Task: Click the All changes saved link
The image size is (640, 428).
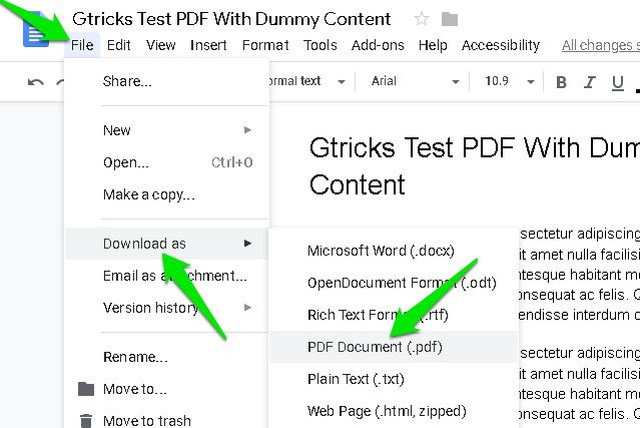Action: [600, 45]
